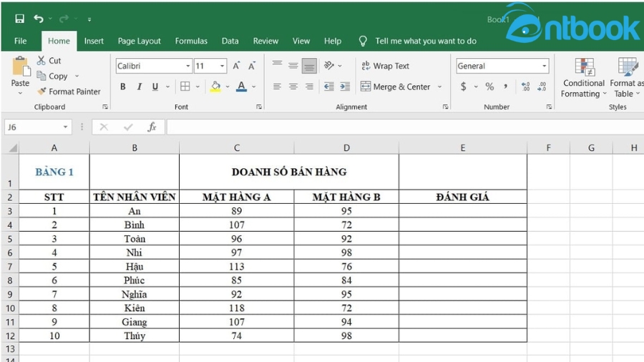This screenshot has height=362, width=644.
Task: Cut the selection with the scissors button
Action: [49, 60]
